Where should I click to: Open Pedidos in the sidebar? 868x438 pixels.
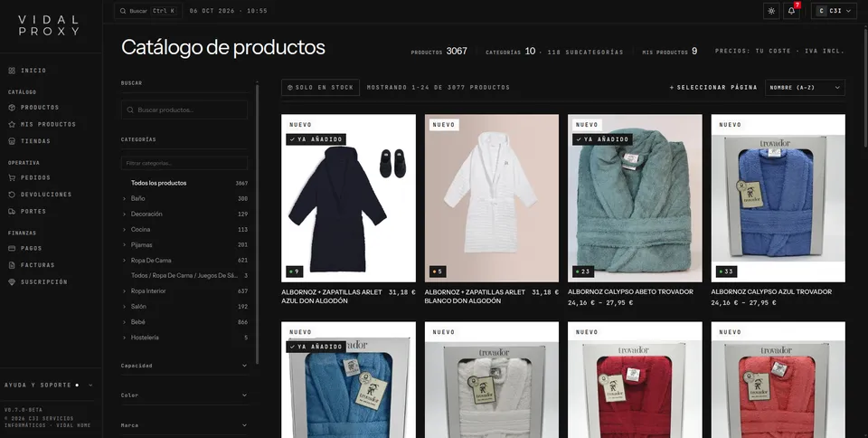(x=35, y=177)
